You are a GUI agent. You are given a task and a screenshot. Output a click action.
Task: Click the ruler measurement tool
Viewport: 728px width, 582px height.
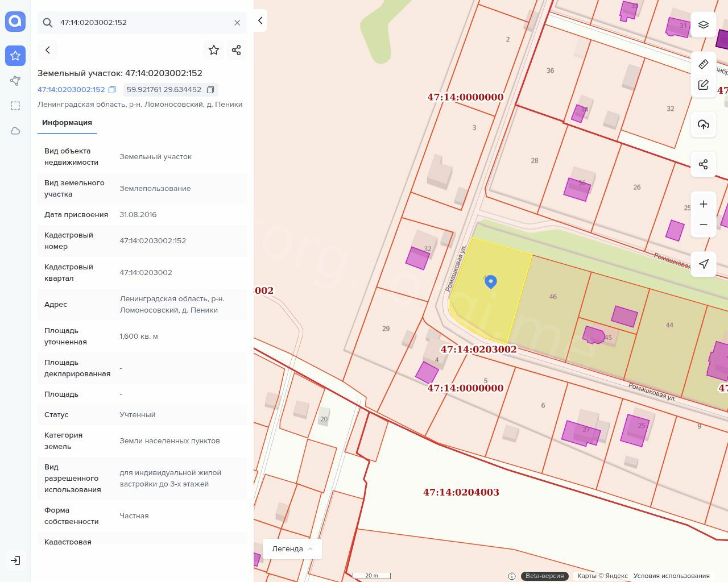[703, 64]
